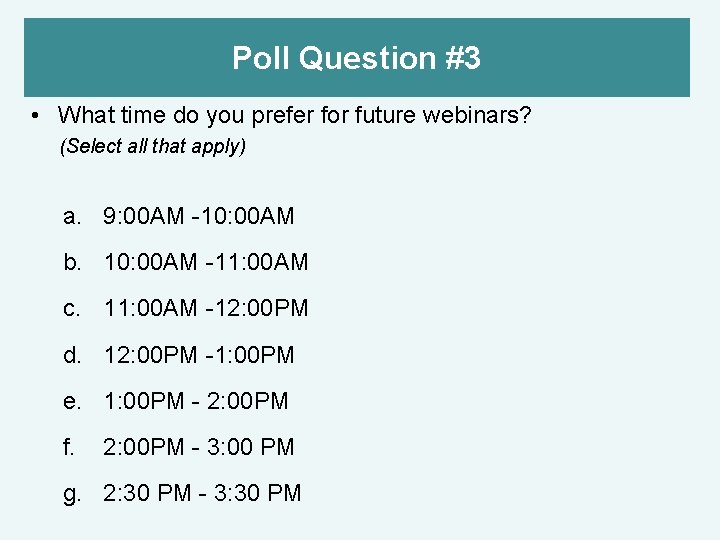Choose the 2:30 PM - 3:30 PM time slot
Viewport: 720px width, 540px height.
pyautogui.click(x=202, y=493)
